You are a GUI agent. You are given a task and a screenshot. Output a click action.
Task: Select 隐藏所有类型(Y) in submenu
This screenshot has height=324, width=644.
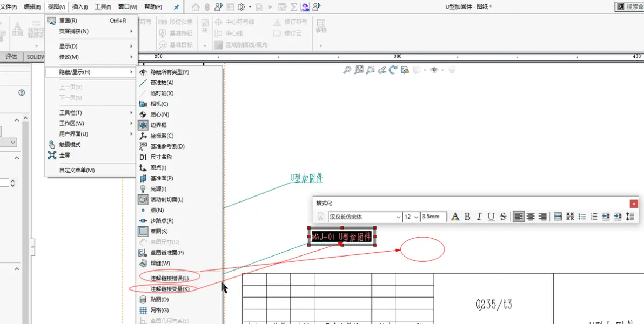(179, 72)
